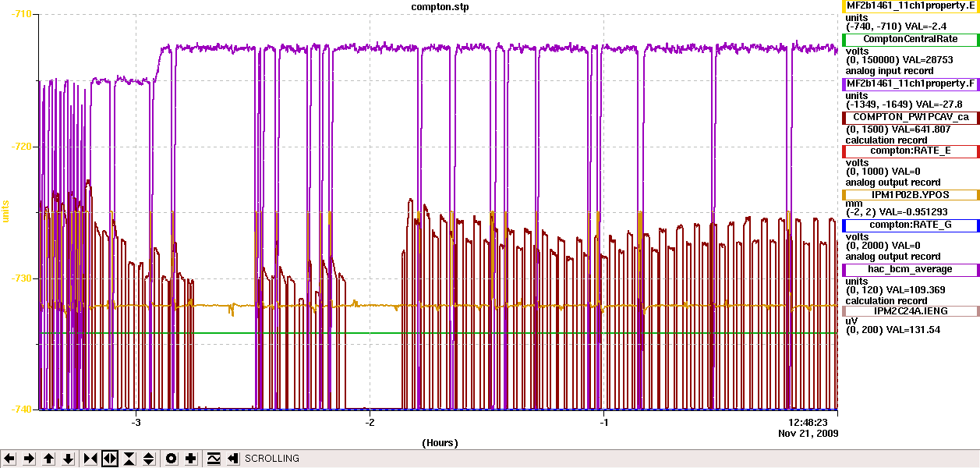Screen dimensions: 980x468
Task: Click the (Hours) x-axis label
Action: [440, 442]
